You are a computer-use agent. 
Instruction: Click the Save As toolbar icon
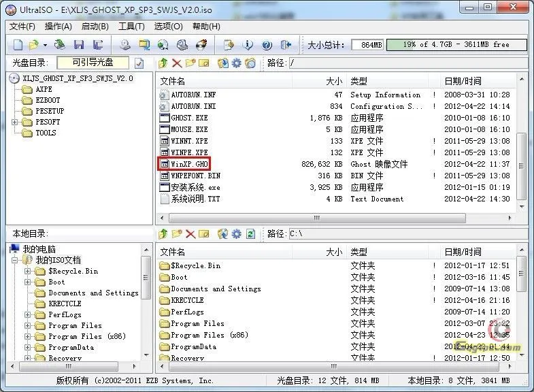coord(99,45)
